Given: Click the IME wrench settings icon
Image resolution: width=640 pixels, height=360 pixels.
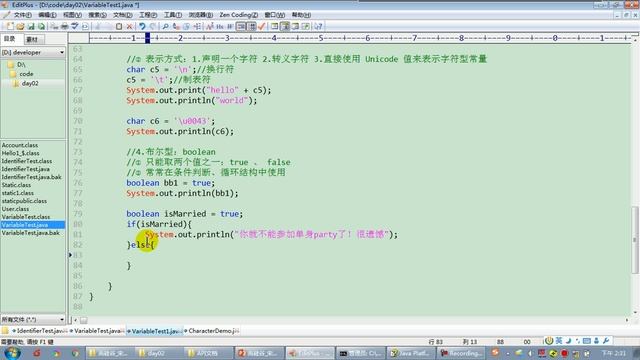Looking at the screenshot, I should (606, 340).
